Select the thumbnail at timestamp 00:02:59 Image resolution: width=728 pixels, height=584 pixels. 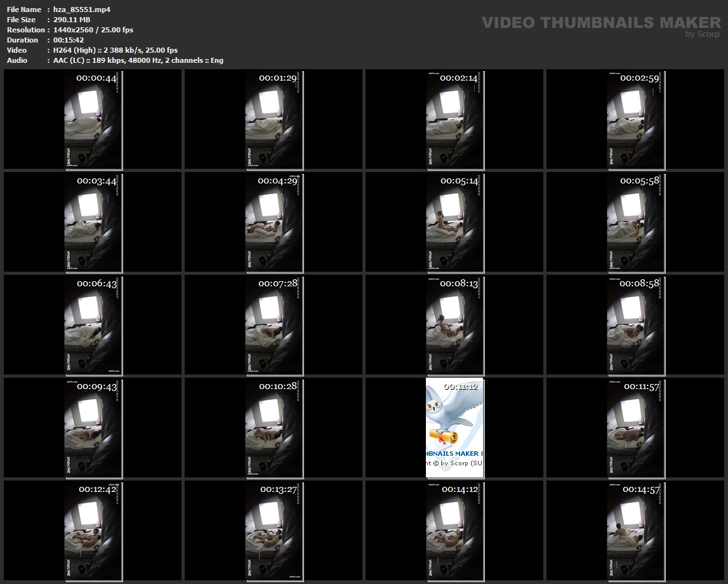(635, 119)
